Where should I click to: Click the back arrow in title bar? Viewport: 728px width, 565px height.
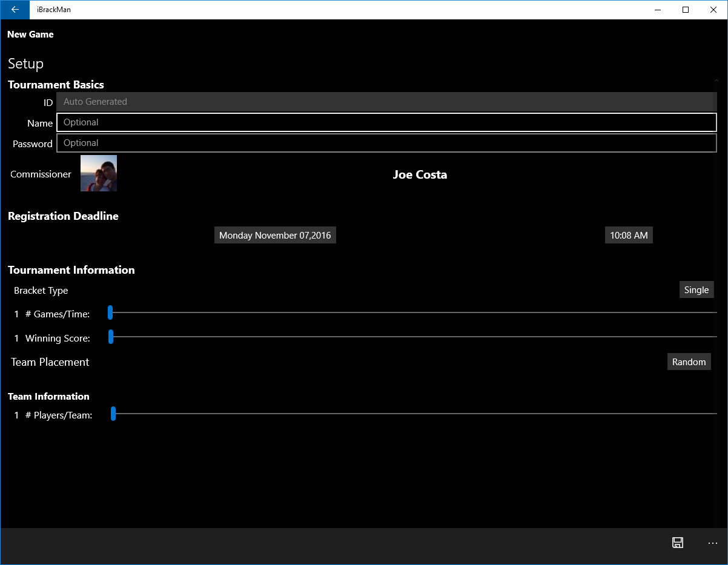(x=15, y=10)
